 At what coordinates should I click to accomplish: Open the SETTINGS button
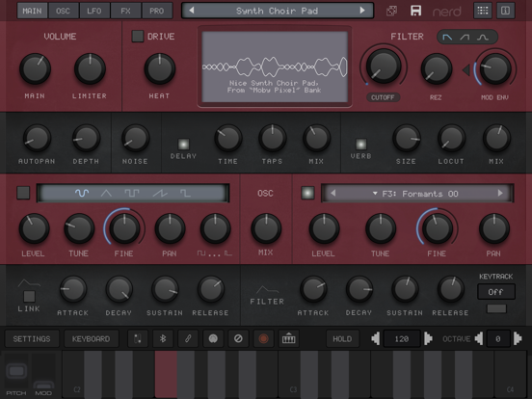(32, 338)
